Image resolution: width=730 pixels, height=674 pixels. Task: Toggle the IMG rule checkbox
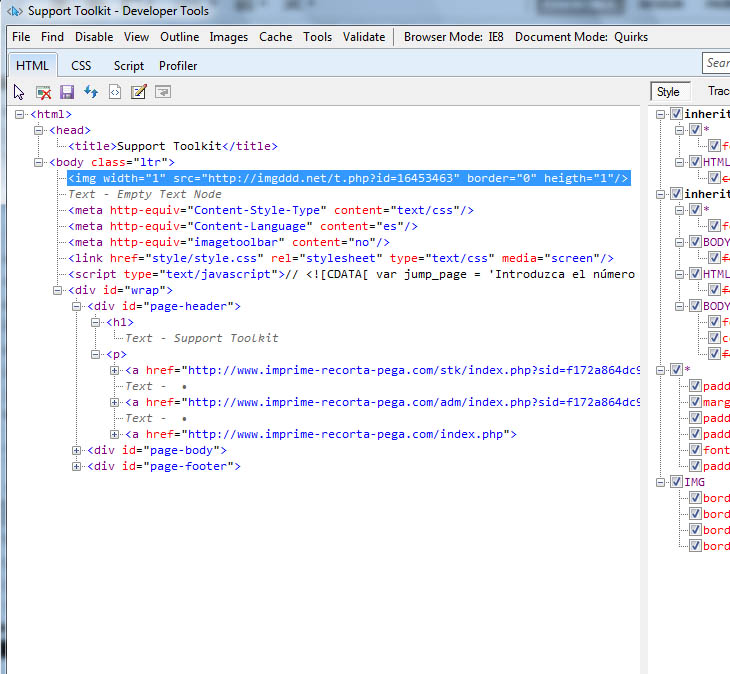pyautogui.click(x=676, y=482)
